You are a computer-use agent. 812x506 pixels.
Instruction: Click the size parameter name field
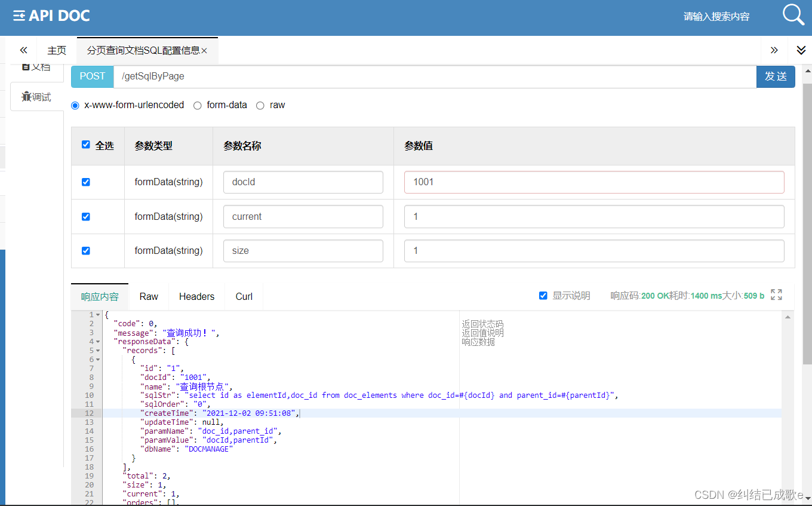tap(303, 250)
